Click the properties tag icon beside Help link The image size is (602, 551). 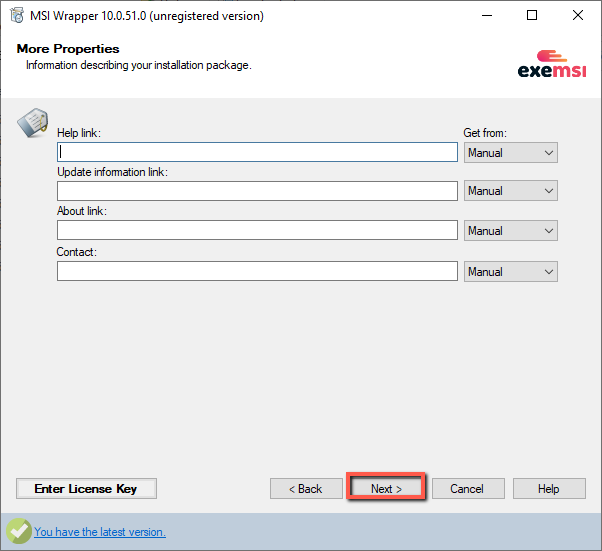pyautogui.click(x=33, y=122)
